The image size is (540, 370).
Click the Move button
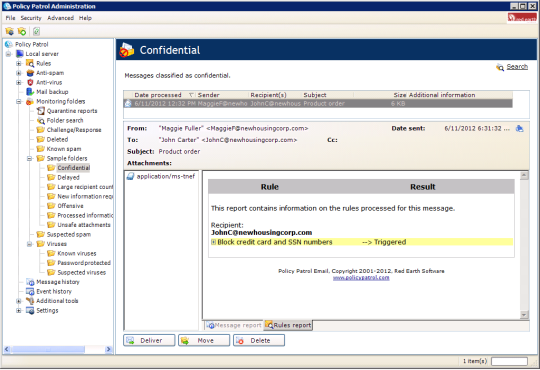[x=204, y=340]
